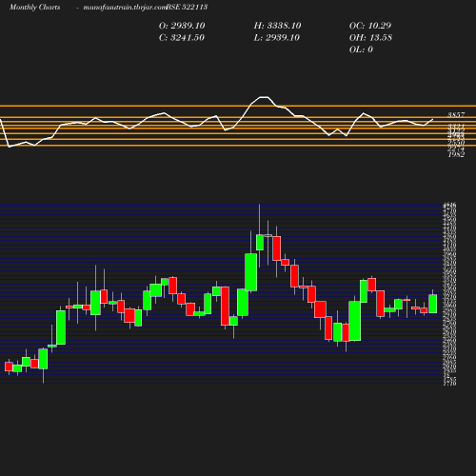The width and height of the screenshot is (476, 476).
Task: Click the candle with the tallest upper wick
Action: click(260, 243)
